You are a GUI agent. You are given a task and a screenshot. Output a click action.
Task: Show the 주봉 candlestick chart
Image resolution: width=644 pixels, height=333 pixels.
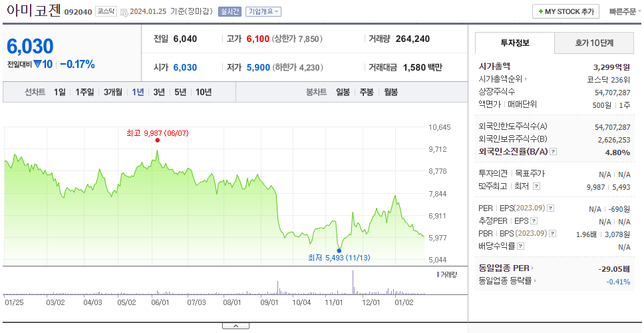click(x=367, y=93)
